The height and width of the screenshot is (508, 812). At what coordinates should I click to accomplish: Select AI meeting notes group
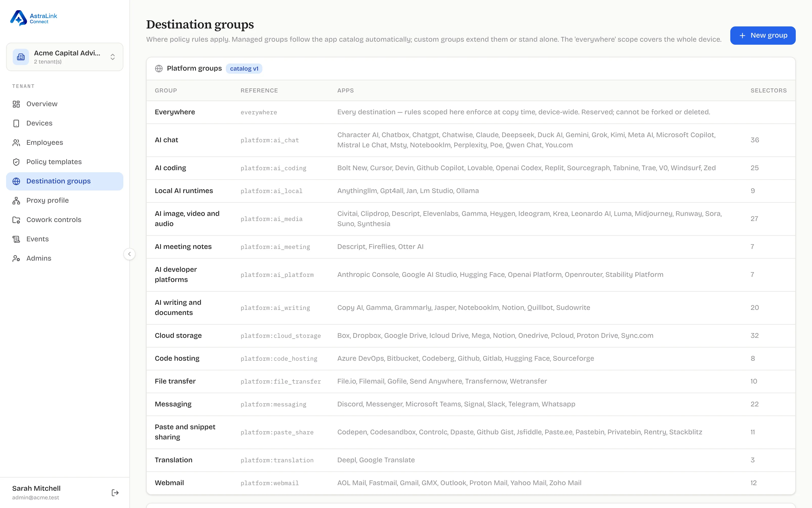point(471,247)
